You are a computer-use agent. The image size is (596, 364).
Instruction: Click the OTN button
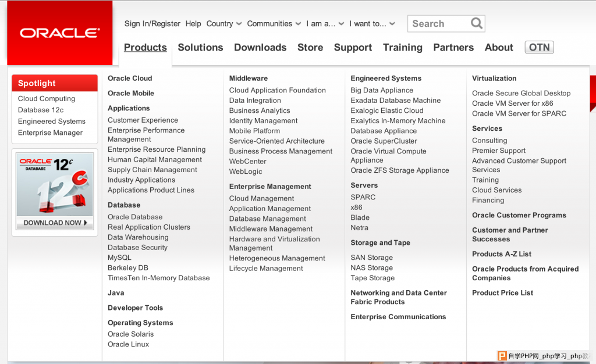539,48
